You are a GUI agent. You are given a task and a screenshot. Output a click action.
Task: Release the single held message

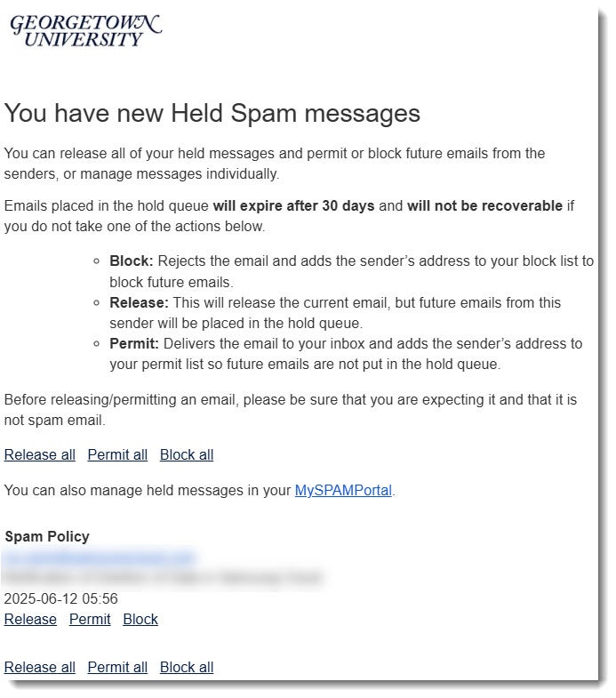(30, 620)
